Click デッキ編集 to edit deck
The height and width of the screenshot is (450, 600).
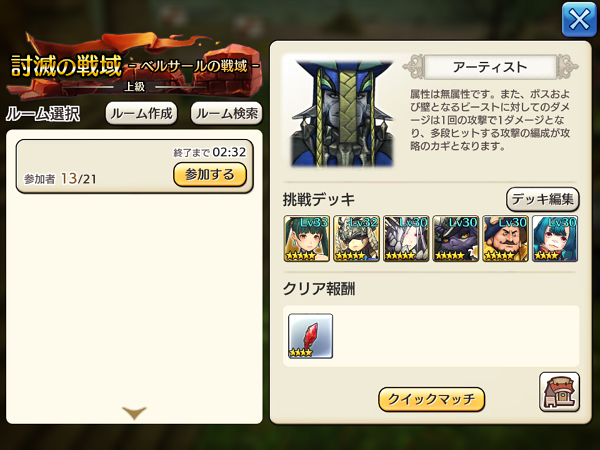pos(543,199)
